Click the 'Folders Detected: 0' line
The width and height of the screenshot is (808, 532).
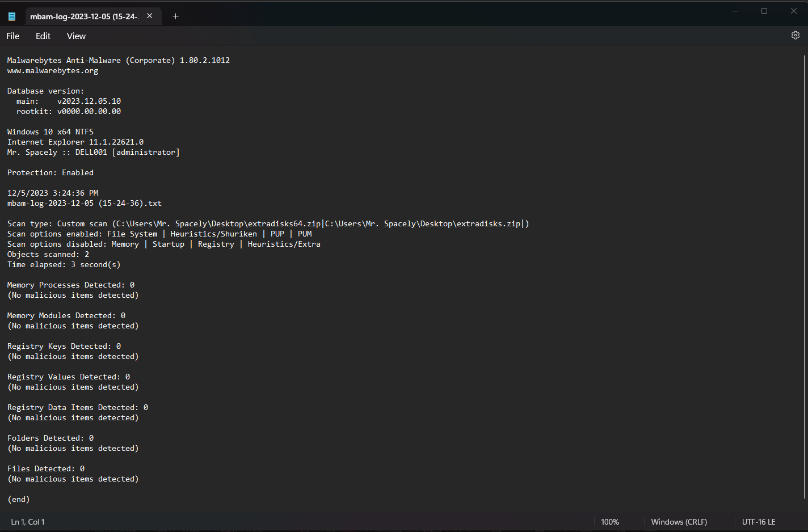pyautogui.click(x=51, y=438)
